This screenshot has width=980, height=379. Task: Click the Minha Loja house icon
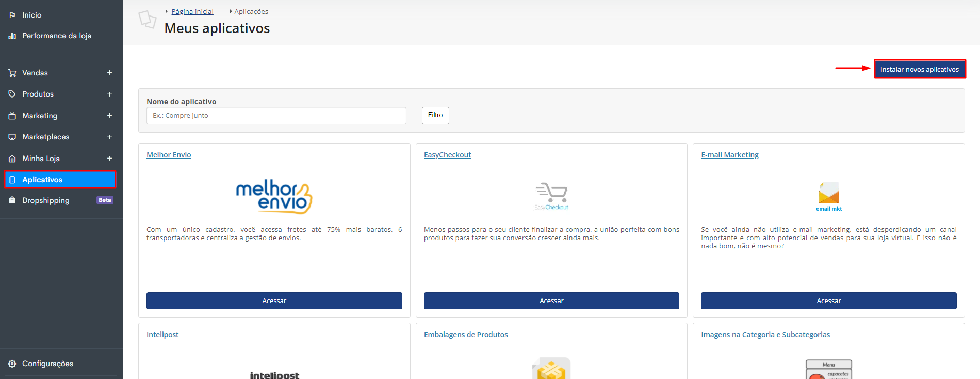point(12,159)
